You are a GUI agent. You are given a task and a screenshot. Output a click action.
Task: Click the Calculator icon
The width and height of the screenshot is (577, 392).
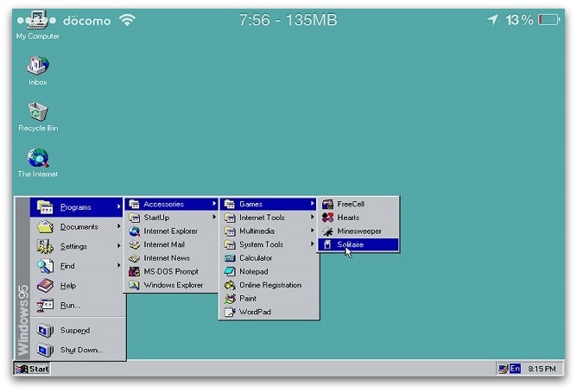tap(230, 258)
